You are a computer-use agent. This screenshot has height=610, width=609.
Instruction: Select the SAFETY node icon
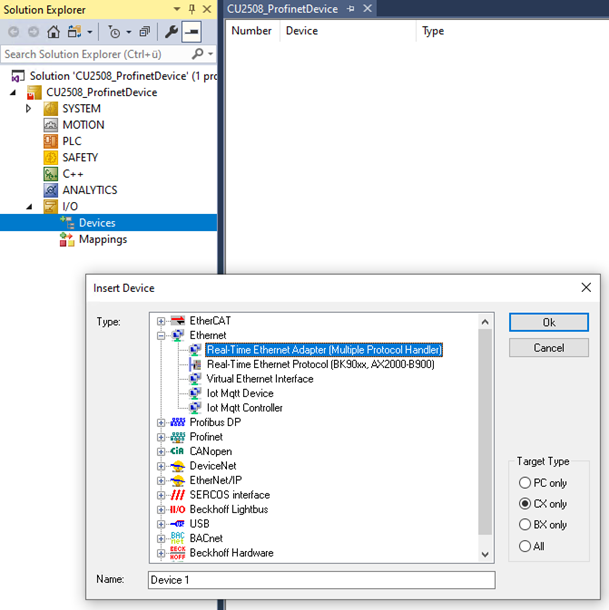(51, 158)
